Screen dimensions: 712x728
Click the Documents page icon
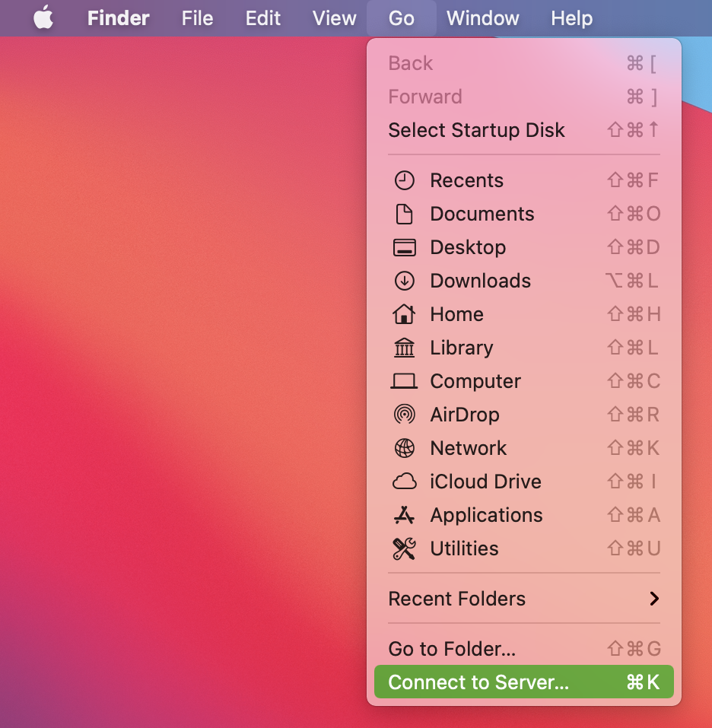pos(404,214)
